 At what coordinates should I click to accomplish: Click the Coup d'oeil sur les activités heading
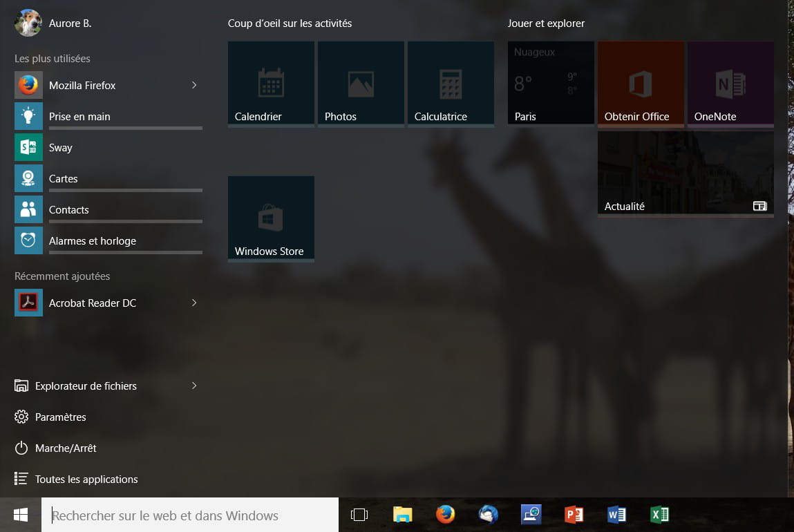290,23
